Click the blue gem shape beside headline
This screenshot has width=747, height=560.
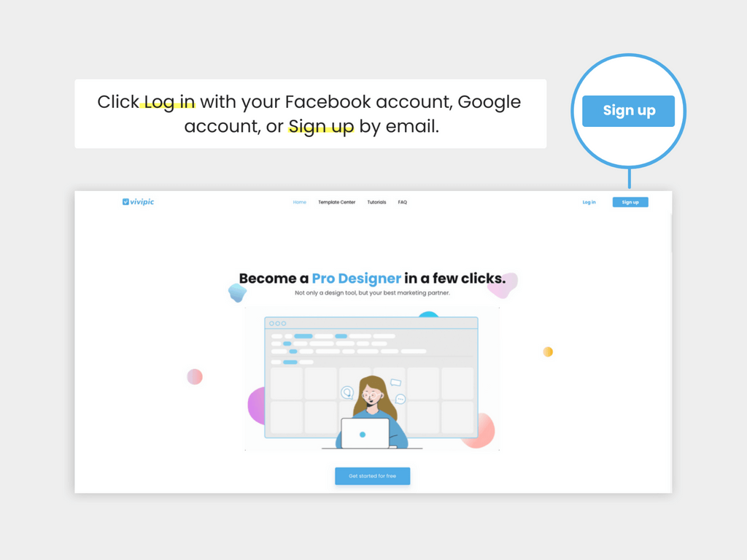(x=237, y=293)
